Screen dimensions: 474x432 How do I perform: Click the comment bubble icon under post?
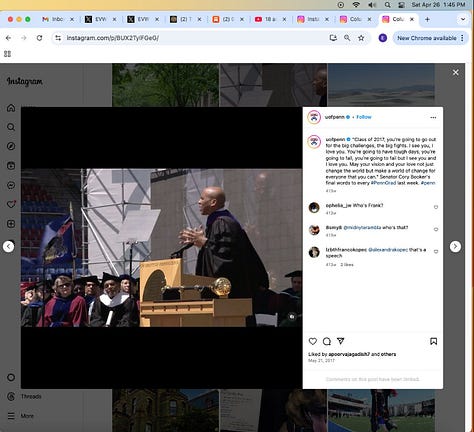327,341
